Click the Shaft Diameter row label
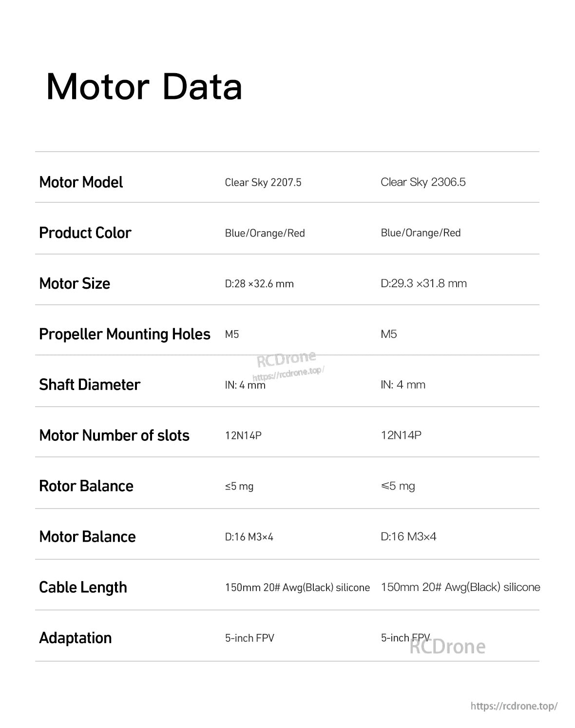 pos(90,385)
